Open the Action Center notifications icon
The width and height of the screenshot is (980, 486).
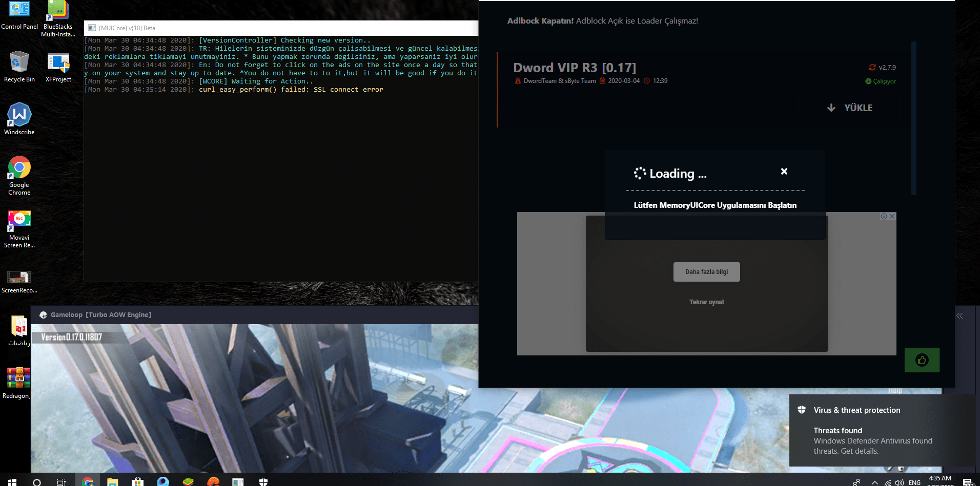click(968, 482)
